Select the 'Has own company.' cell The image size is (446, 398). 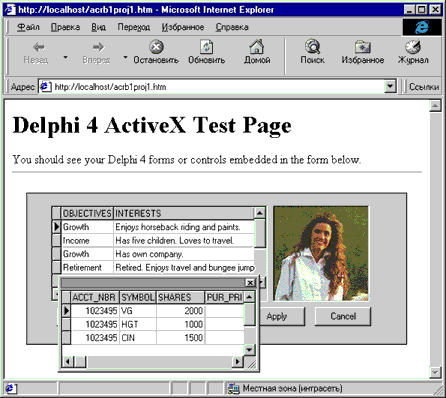tap(184, 254)
